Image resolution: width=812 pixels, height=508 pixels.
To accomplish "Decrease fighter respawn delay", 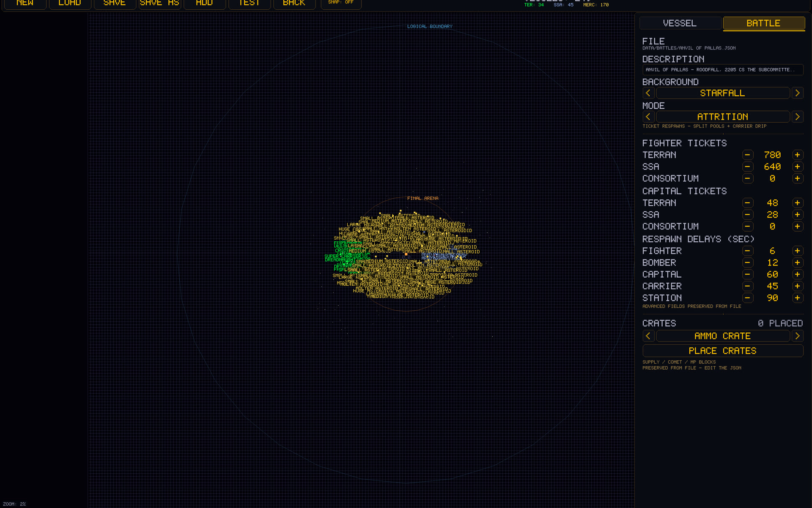I will point(748,251).
